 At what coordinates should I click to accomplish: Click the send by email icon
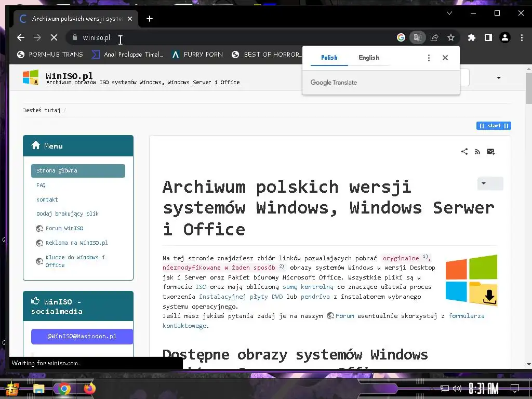tap(490, 152)
